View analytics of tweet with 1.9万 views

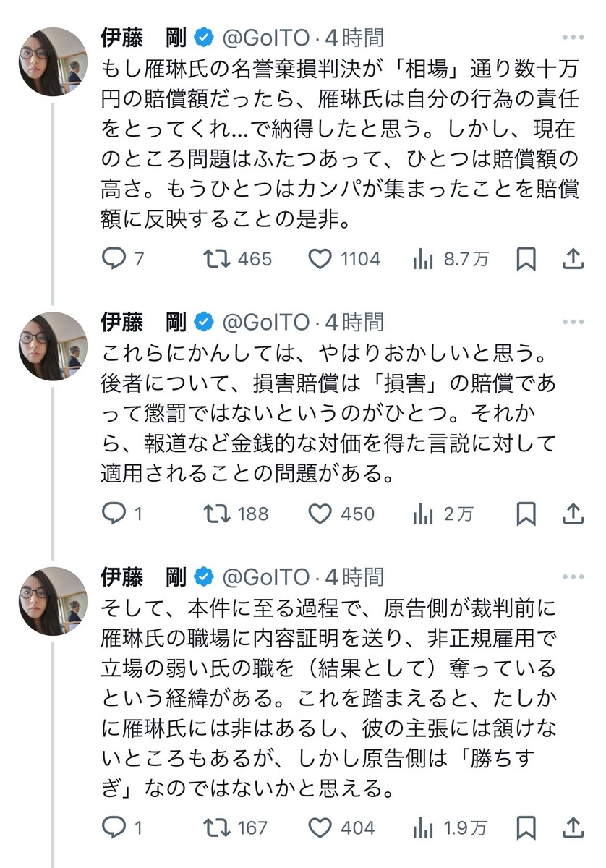pos(422,827)
